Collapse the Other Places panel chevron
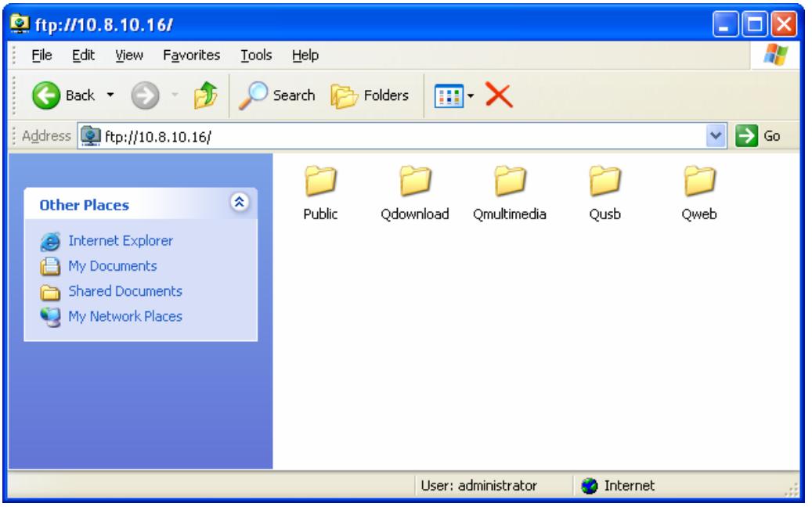 [x=240, y=203]
